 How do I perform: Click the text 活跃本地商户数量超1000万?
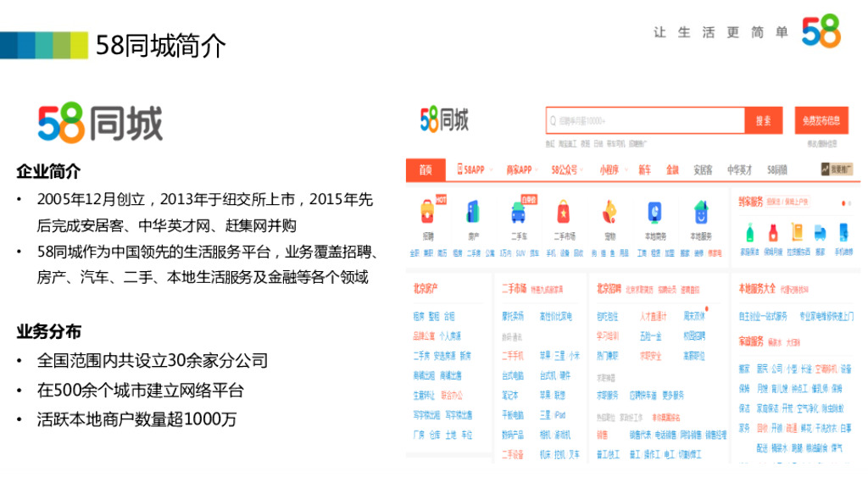[x=136, y=419]
